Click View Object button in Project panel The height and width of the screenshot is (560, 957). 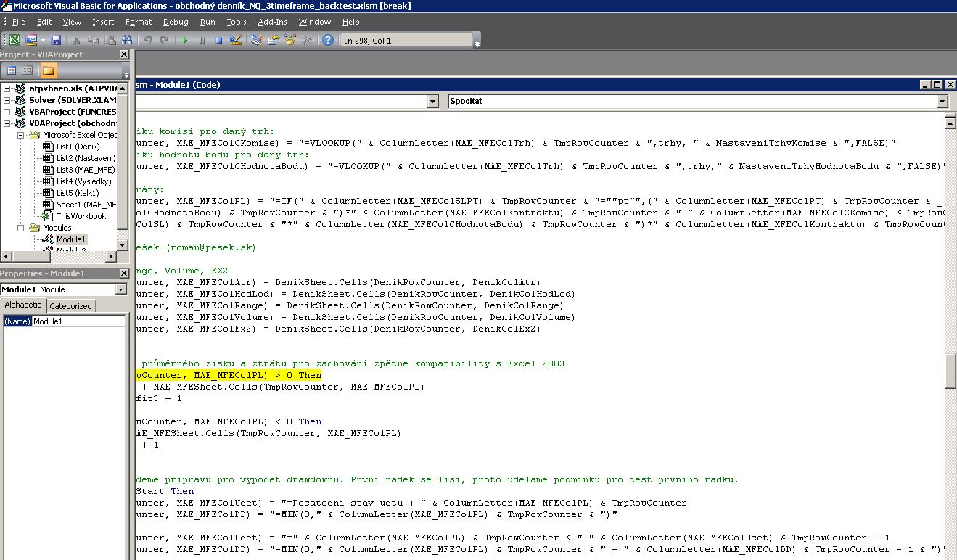pos(28,70)
